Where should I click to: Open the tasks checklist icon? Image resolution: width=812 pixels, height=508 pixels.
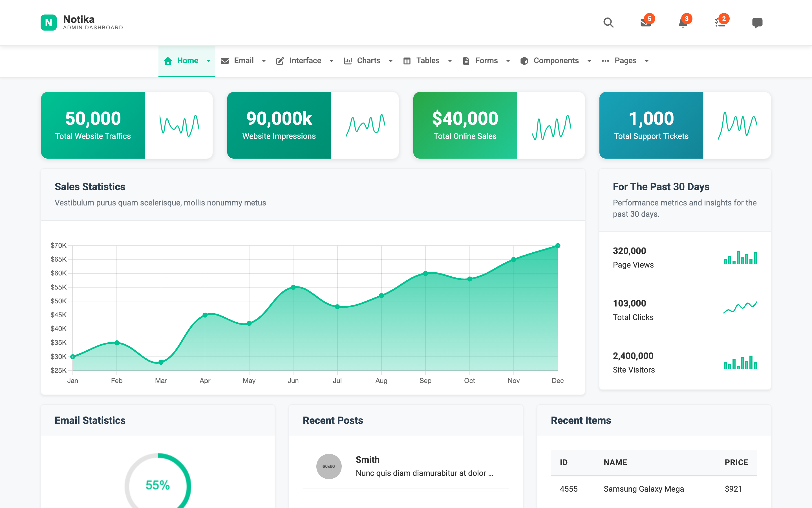[x=720, y=23]
